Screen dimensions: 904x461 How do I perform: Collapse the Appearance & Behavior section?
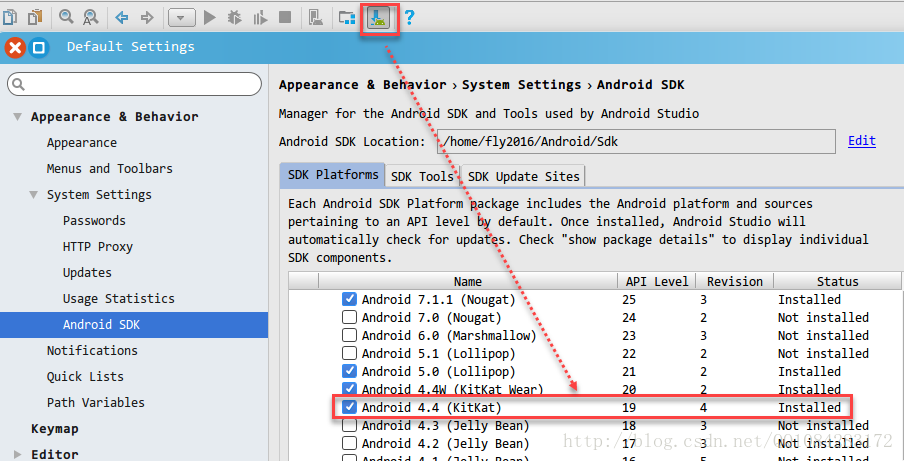click(x=18, y=117)
